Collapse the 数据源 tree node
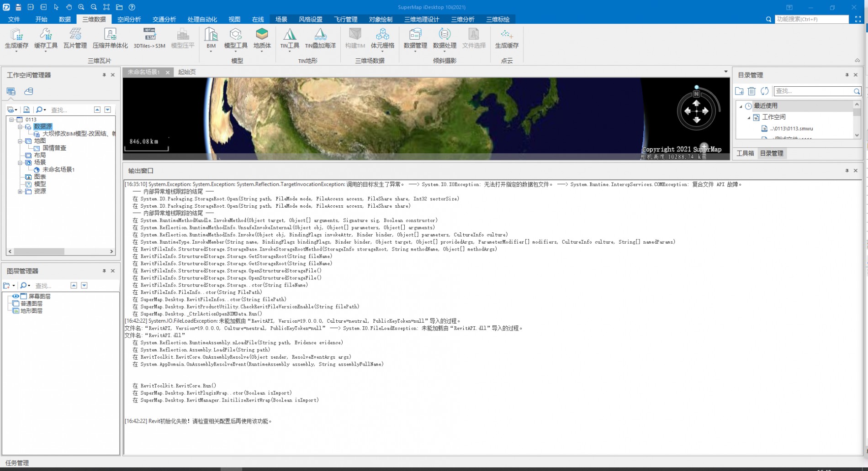Viewport: 868px width, 471px height. pyautogui.click(x=20, y=127)
